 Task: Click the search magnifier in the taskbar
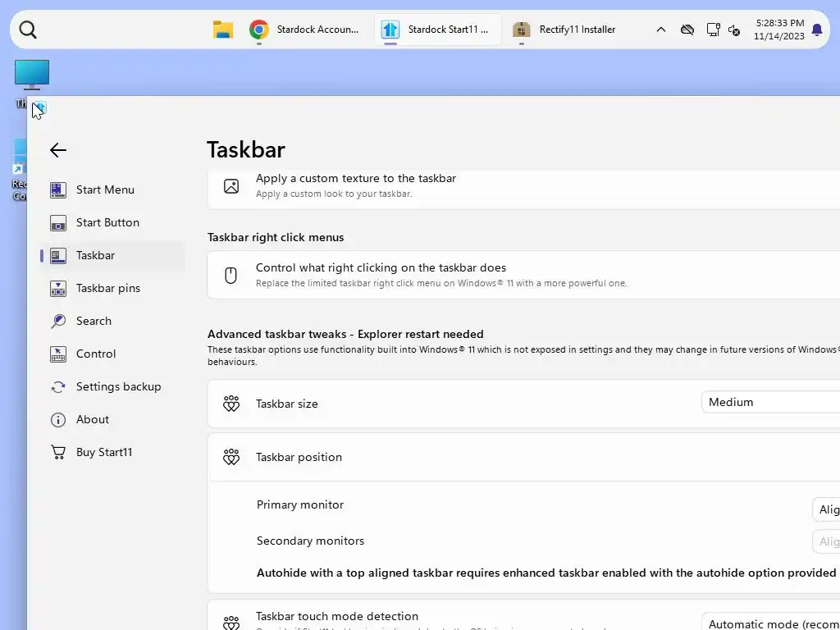[28, 30]
